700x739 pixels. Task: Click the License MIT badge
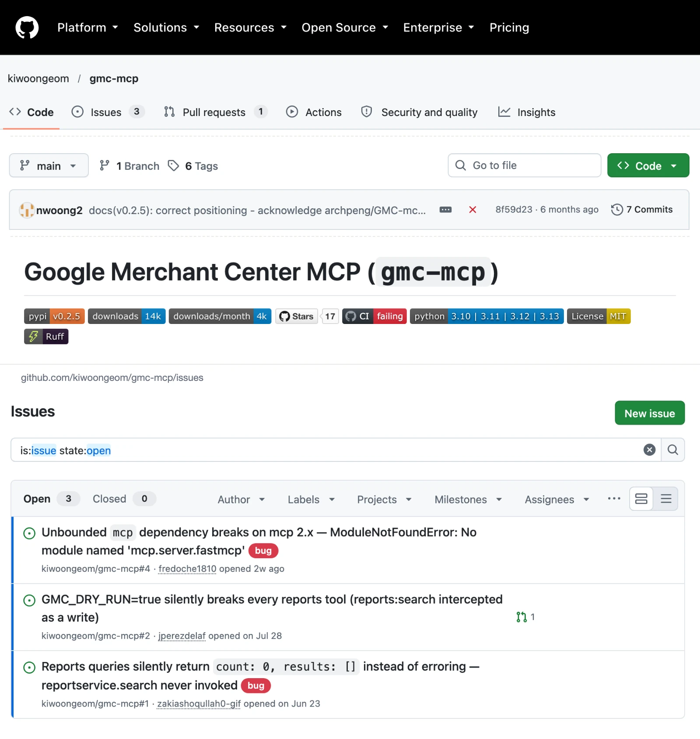pos(598,316)
